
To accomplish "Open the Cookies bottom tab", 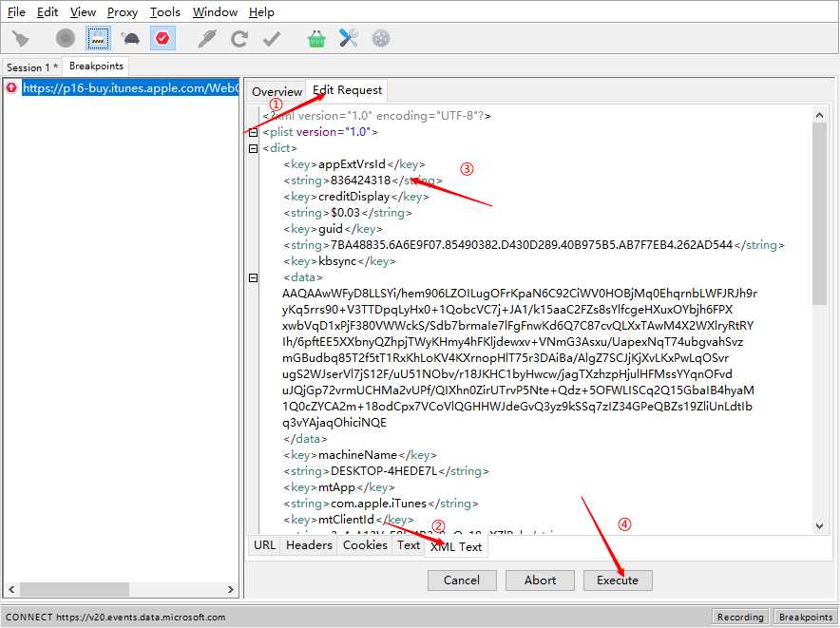I will pyautogui.click(x=365, y=545).
